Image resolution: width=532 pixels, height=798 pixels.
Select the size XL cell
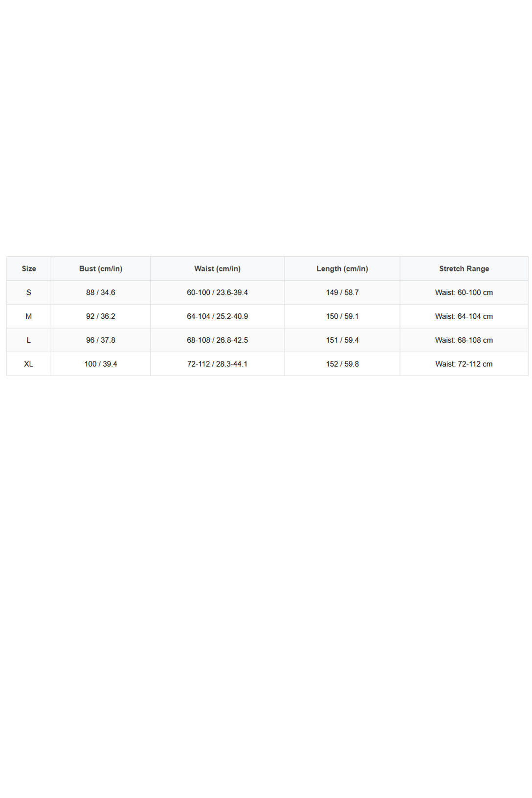point(29,364)
